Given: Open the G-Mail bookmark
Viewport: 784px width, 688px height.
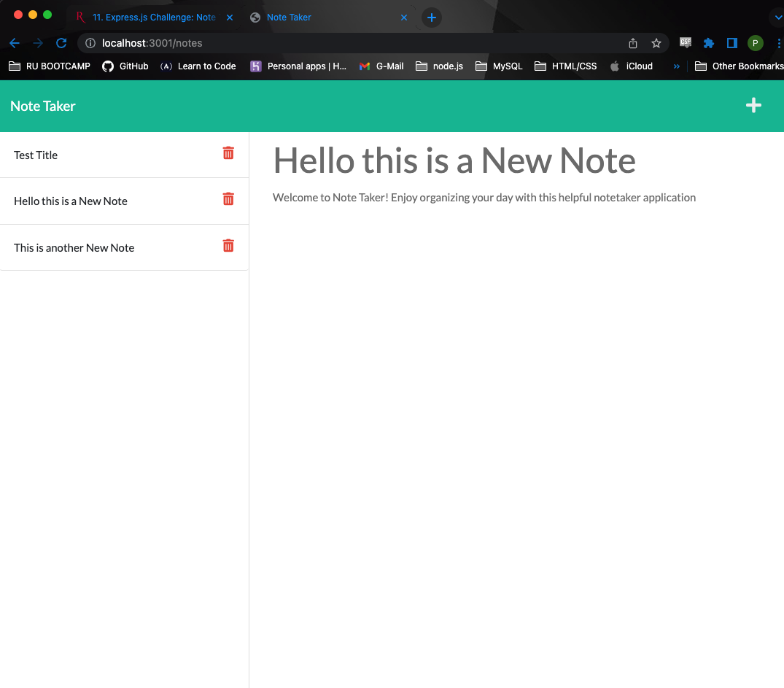Looking at the screenshot, I should point(381,66).
